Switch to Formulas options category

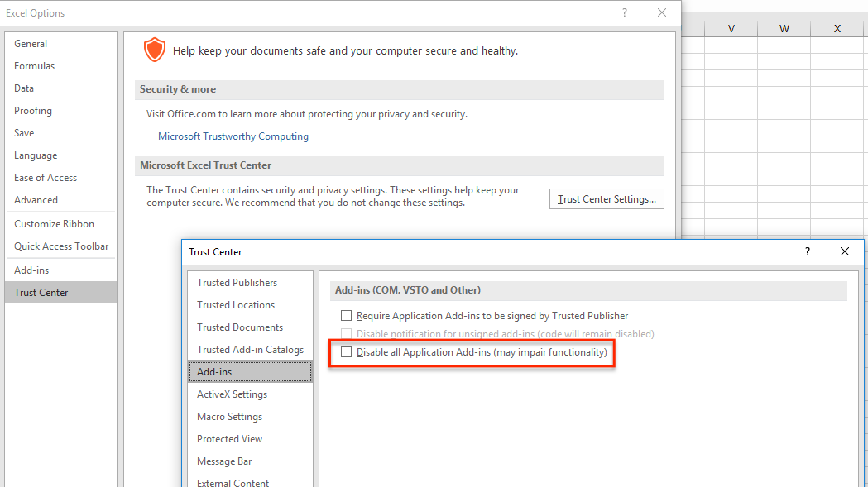[x=35, y=66]
